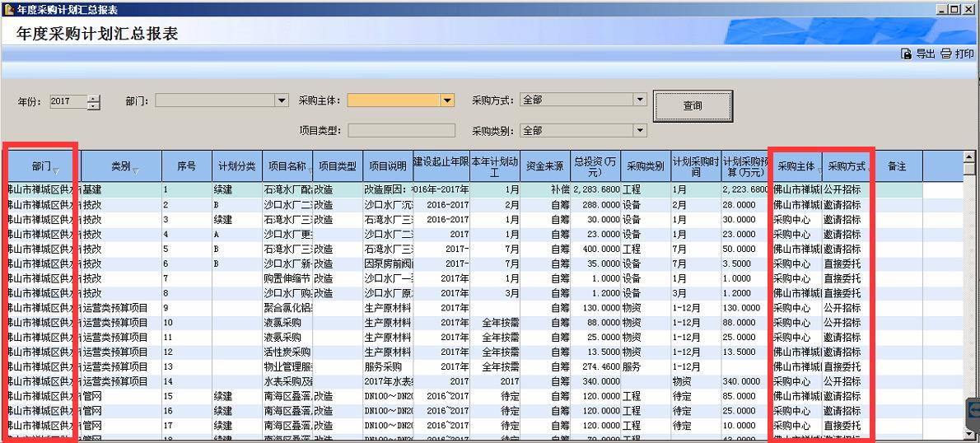
Task: Decrease year with the spinner down arrow
Action: (93, 106)
